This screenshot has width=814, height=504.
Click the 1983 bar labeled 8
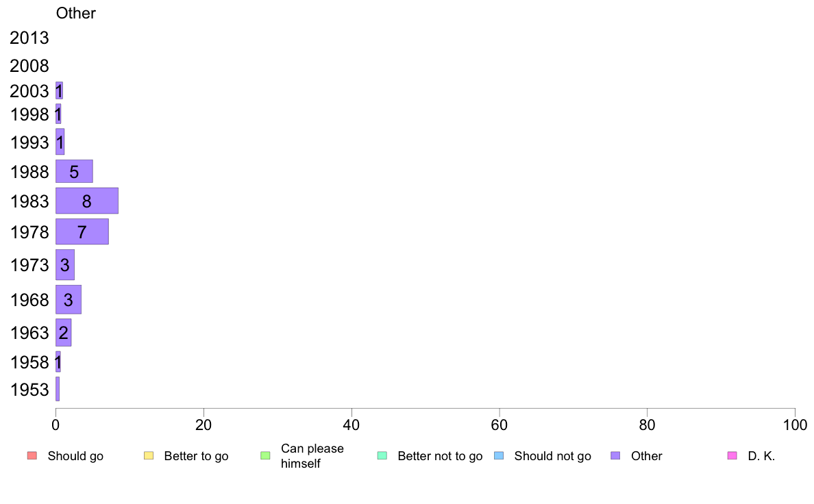pos(87,201)
